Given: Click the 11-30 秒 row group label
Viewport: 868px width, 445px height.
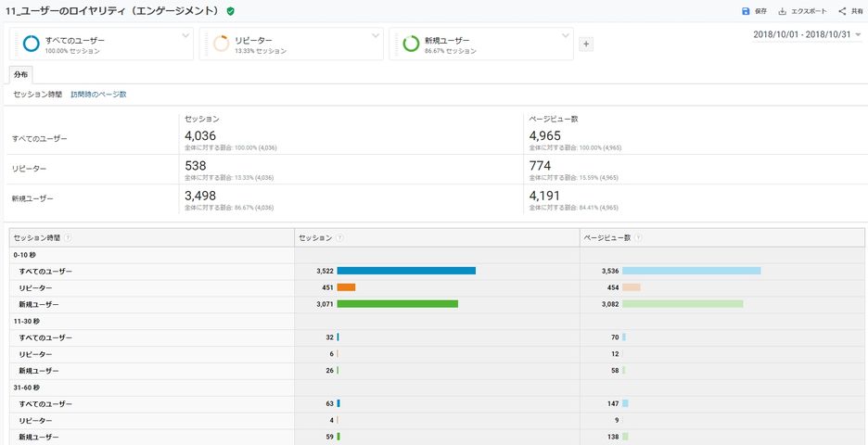Looking at the screenshot, I should click(27, 321).
